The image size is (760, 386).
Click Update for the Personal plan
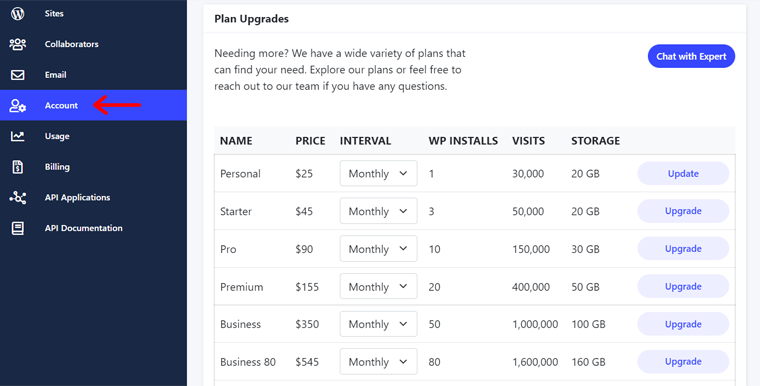pos(683,174)
